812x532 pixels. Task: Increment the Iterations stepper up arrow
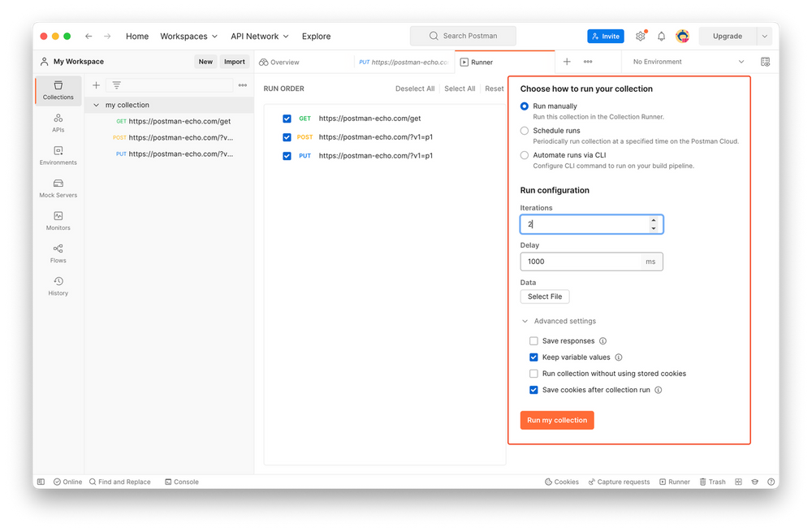[654, 220]
